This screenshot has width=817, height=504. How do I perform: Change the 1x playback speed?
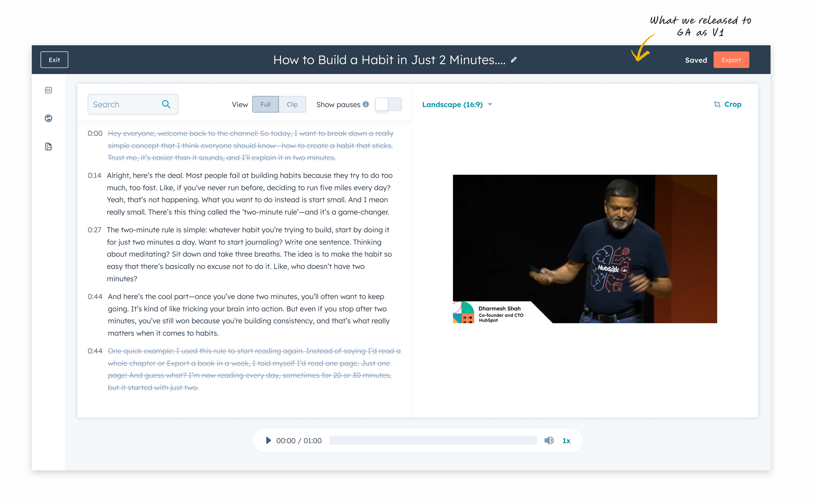(566, 440)
